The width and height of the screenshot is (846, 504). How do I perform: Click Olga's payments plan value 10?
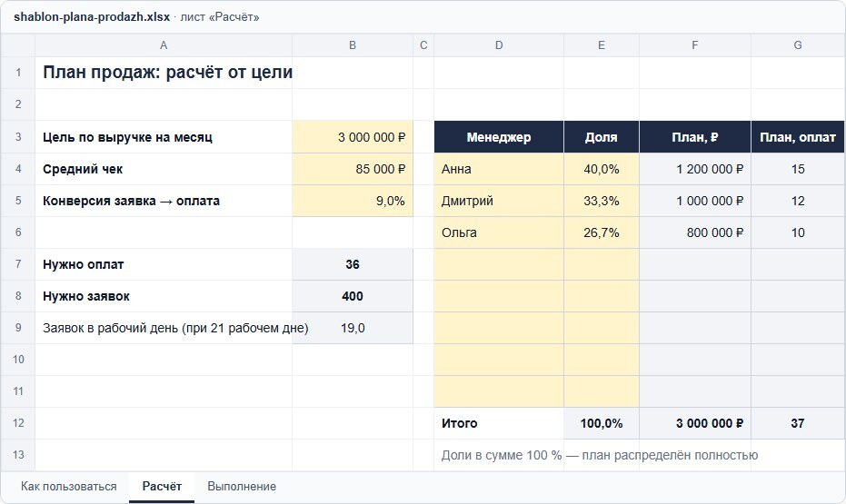tap(798, 232)
